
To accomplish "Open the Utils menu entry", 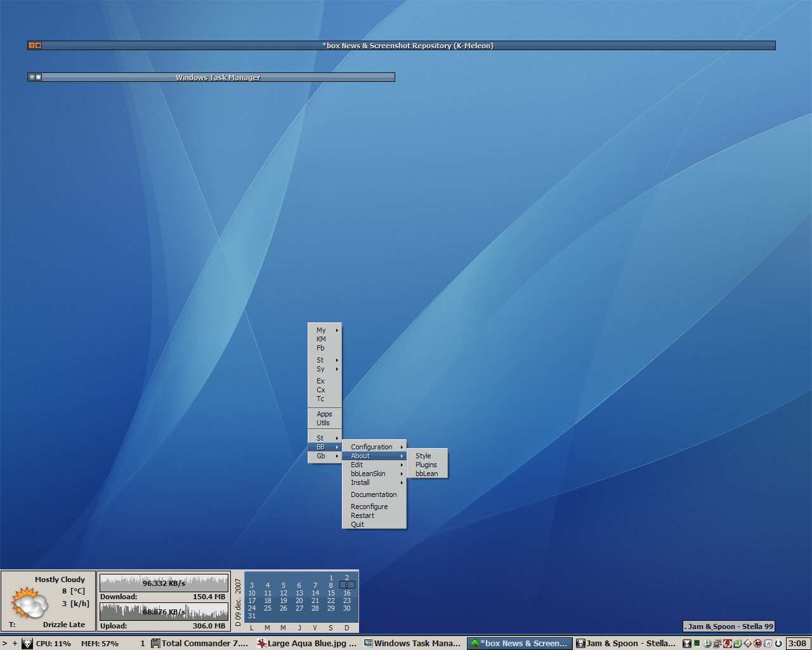I will [325, 423].
